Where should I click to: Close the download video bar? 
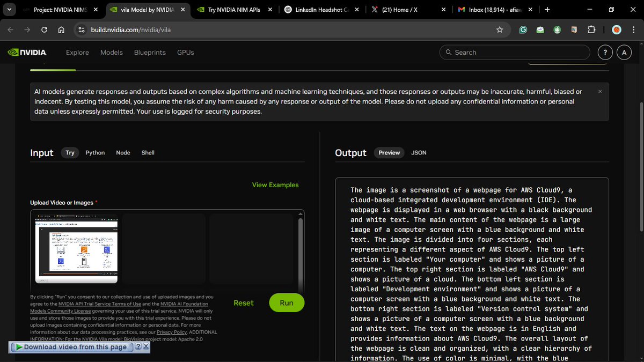146,347
